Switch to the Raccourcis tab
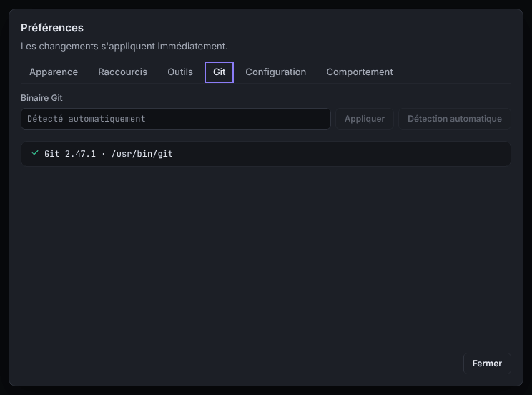 pyautogui.click(x=122, y=72)
